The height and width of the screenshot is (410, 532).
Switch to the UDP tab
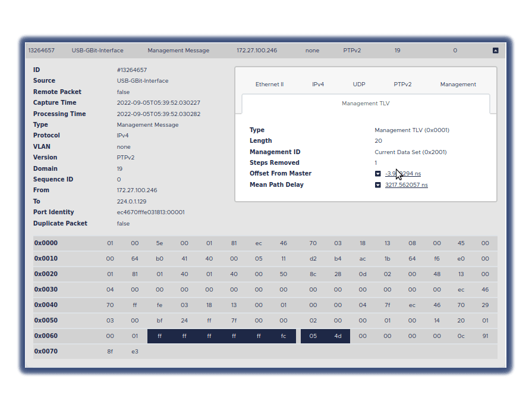(x=359, y=84)
